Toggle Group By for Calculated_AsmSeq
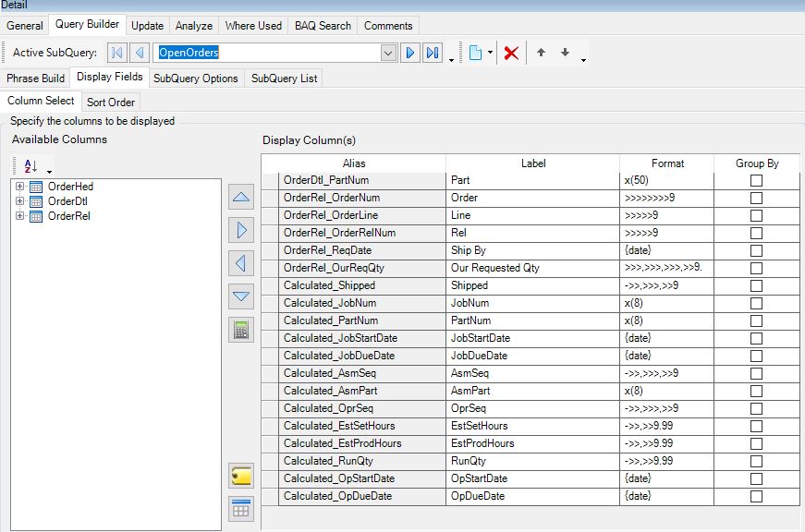This screenshot has width=805, height=532. [756, 373]
